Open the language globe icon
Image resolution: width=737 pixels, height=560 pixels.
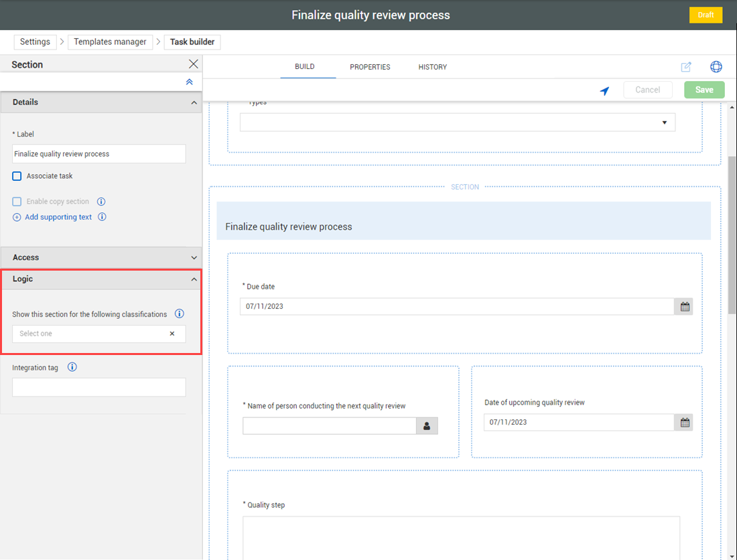coord(716,67)
